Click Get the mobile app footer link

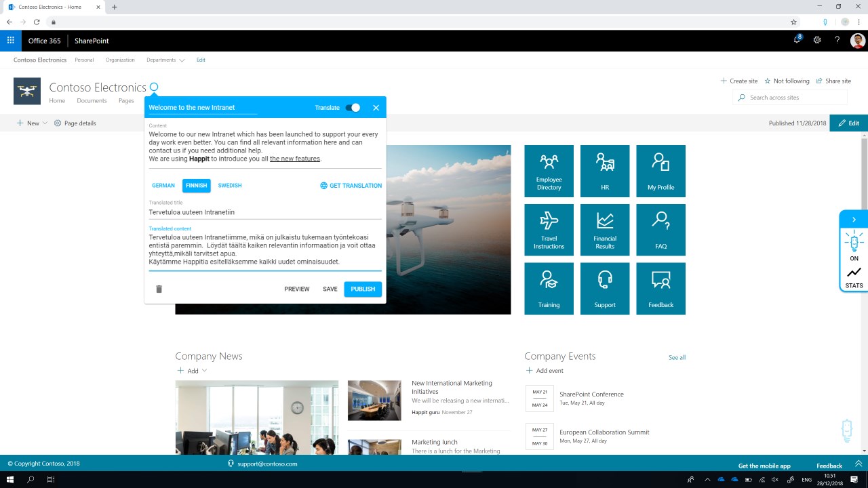[764, 466]
